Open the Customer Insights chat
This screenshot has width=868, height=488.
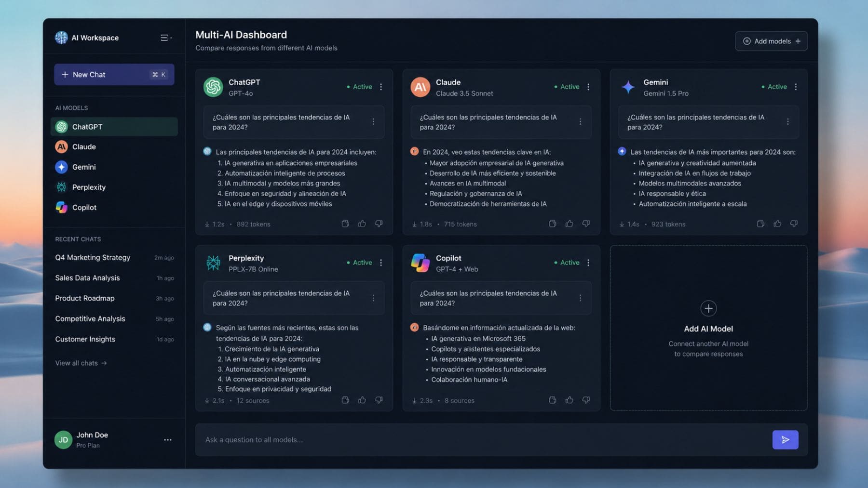click(x=114, y=339)
